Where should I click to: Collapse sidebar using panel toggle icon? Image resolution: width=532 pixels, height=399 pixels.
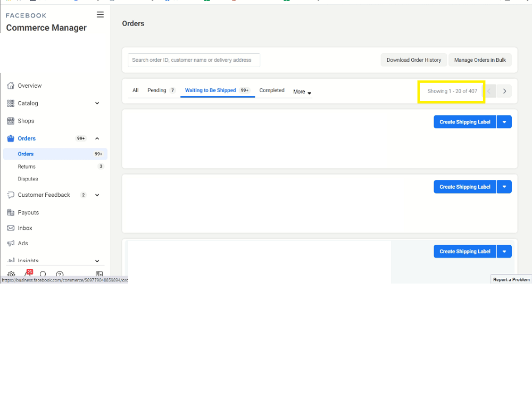[99, 274]
